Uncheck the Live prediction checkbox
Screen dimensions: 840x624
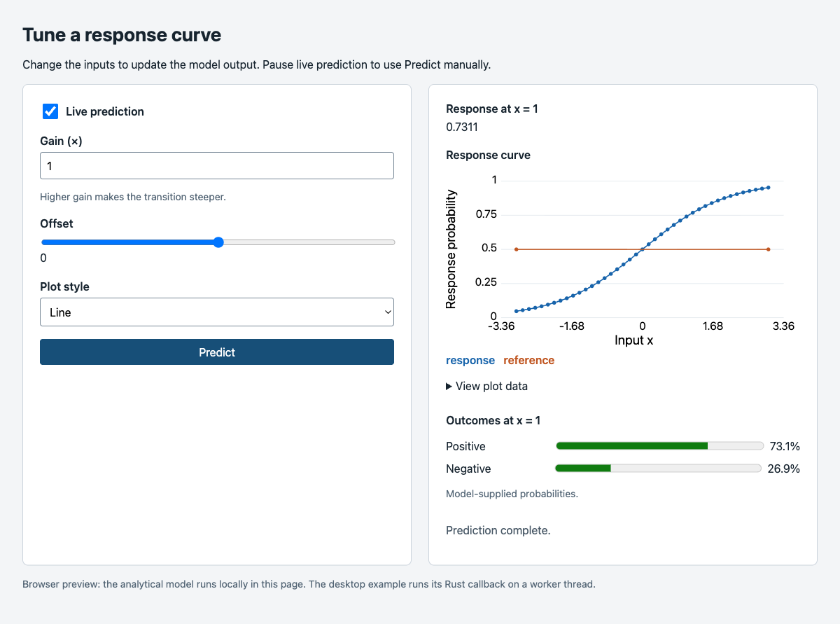pos(50,111)
